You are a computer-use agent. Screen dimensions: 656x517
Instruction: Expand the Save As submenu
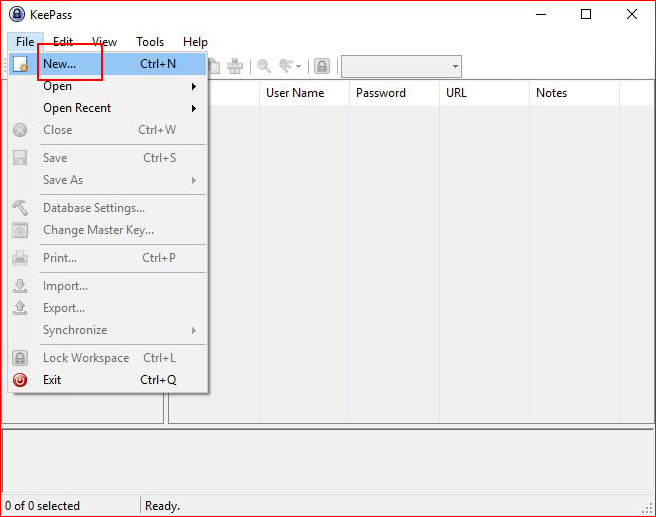coord(108,180)
